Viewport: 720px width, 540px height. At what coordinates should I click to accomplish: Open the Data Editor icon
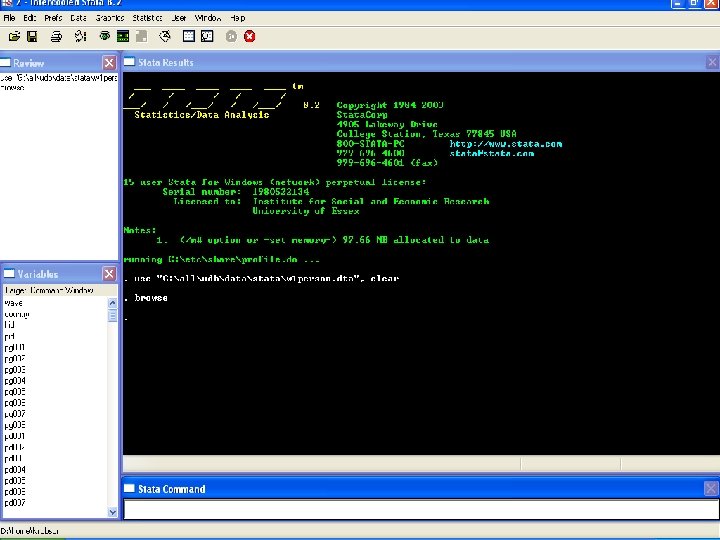point(189,36)
